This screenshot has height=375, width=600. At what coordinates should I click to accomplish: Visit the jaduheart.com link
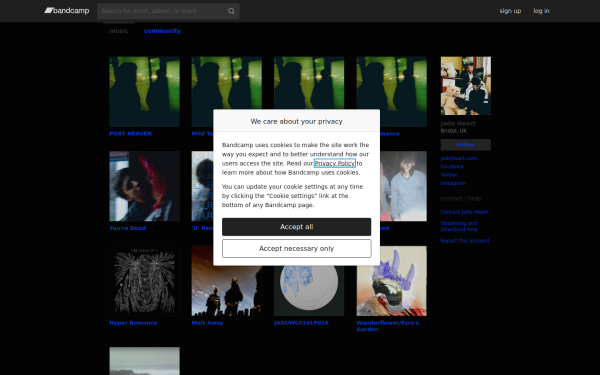click(459, 158)
